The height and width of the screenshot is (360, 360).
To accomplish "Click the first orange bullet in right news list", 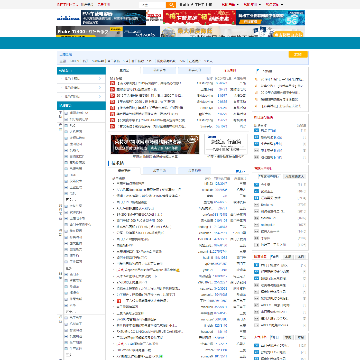I will tap(256, 80).
